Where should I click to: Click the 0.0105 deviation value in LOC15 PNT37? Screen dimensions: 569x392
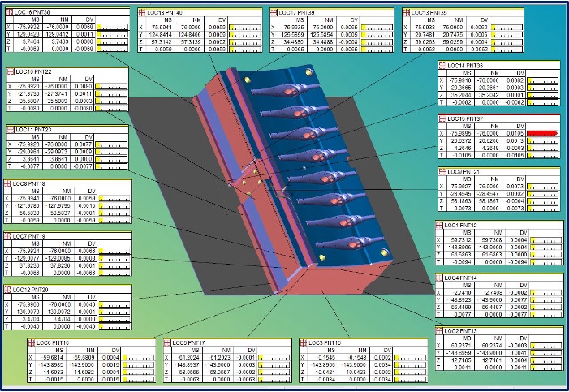coord(515,134)
